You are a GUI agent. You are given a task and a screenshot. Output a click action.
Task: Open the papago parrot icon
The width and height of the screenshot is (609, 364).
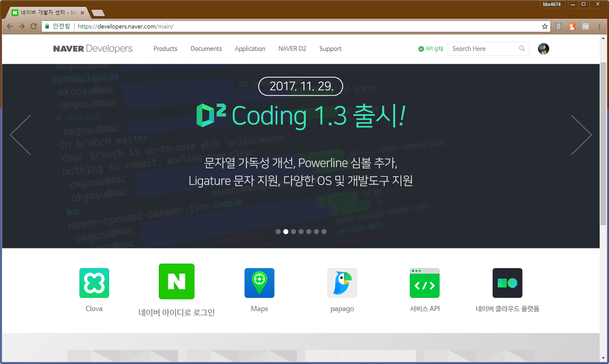tap(342, 283)
